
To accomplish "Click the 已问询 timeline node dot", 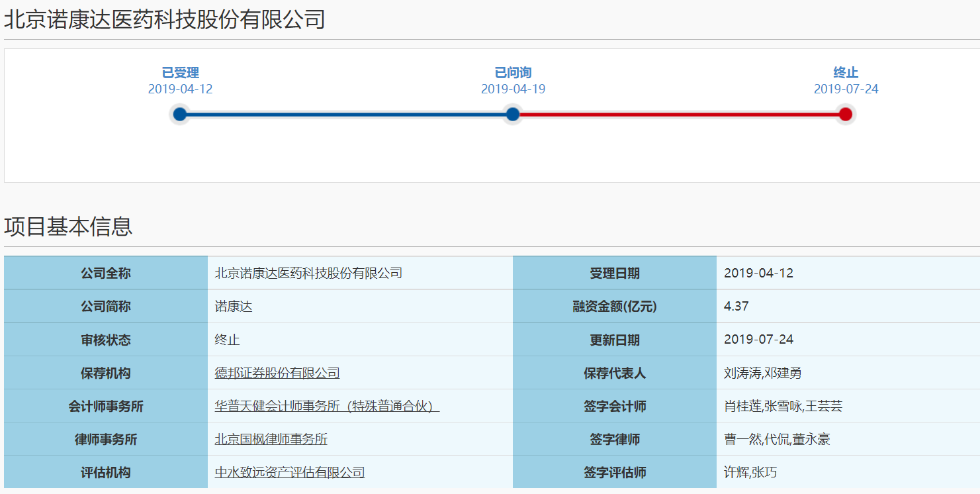I will 513,115.
